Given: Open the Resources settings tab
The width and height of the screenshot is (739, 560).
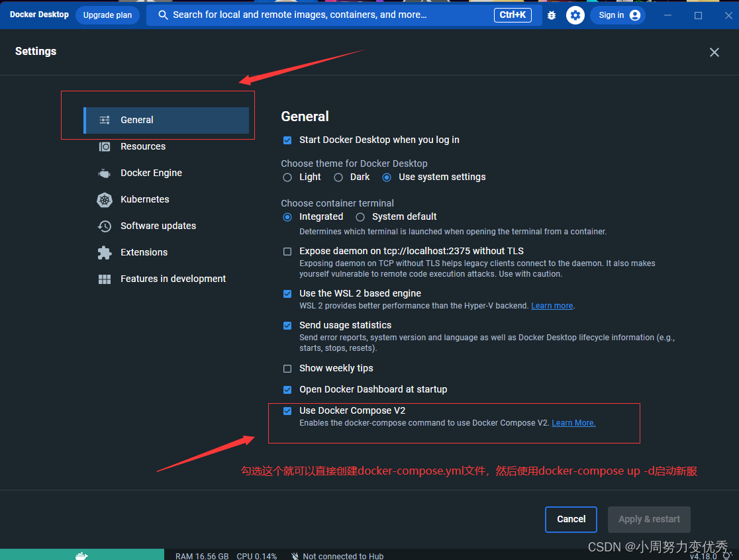Looking at the screenshot, I should (166, 146).
